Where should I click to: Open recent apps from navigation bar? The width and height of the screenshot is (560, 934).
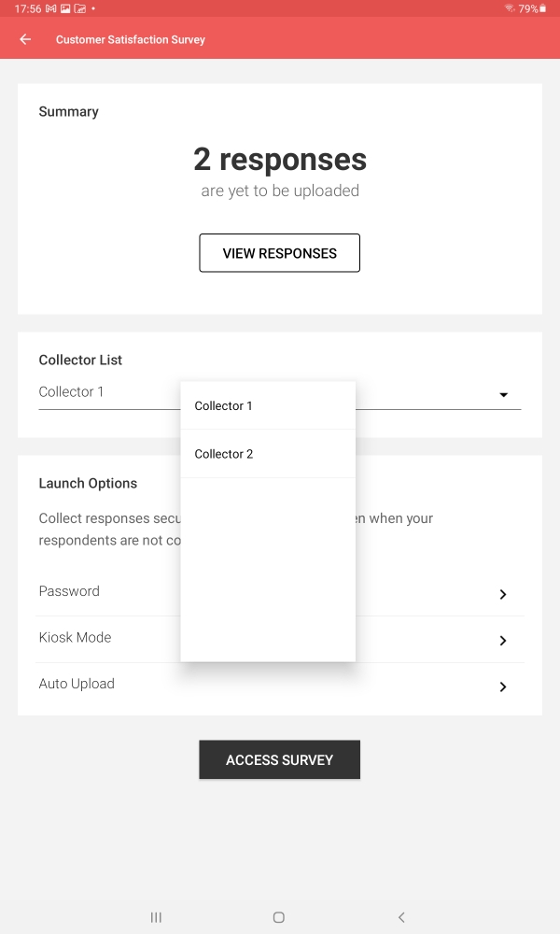[x=156, y=917]
